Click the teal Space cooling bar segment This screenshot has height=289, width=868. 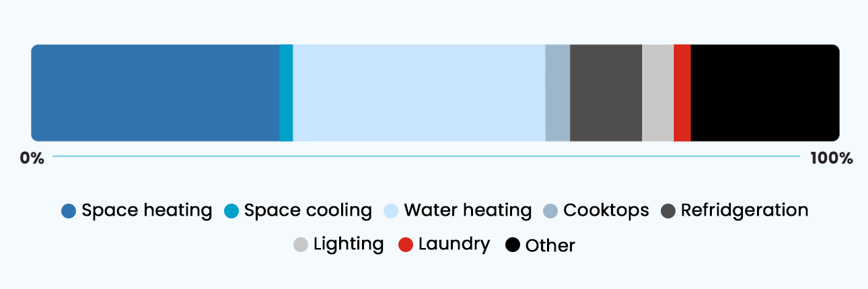286,93
